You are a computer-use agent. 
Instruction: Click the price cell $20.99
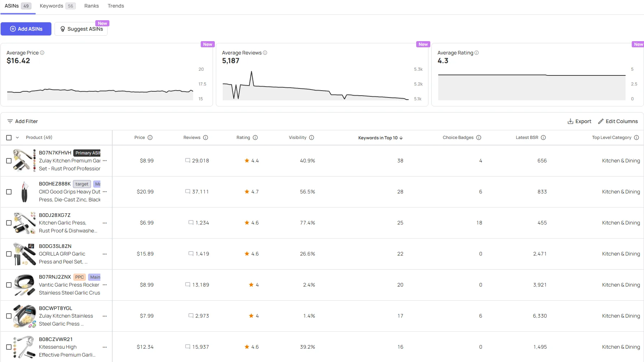(145, 192)
